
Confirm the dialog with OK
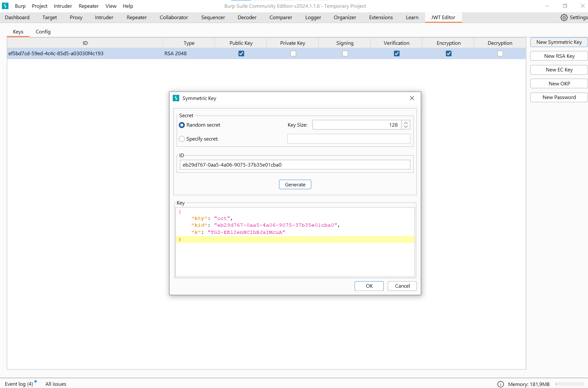369,286
